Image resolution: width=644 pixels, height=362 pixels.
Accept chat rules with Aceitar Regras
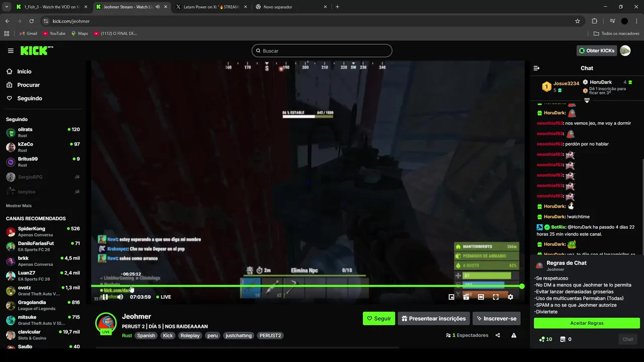pos(587,323)
